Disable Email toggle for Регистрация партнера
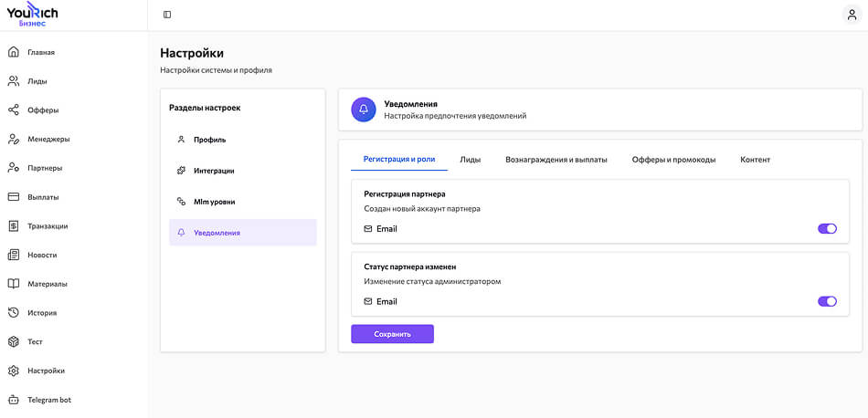This screenshot has width=868, height=418. click(827, 228)
